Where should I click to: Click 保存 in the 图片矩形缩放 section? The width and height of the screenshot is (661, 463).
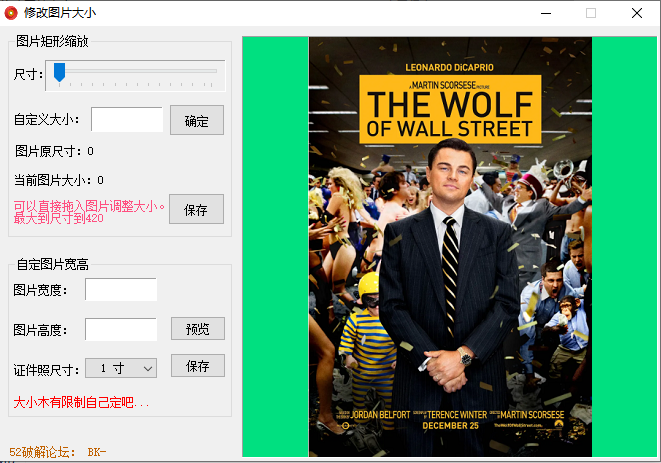tap(196, 210)
